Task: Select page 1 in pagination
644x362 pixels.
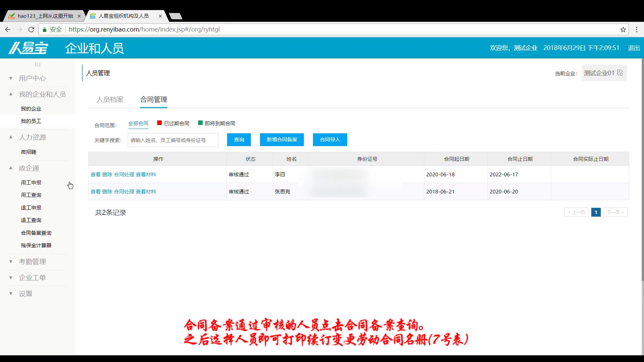Action: [596, 212]
